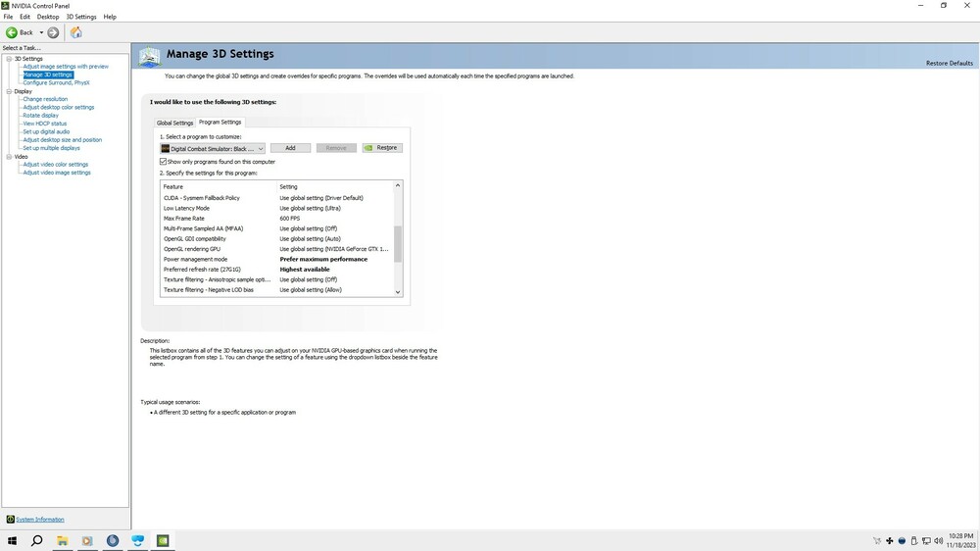980x551 pixels.
Task: Click the green Back arrow icon
Action: (11, 32)
